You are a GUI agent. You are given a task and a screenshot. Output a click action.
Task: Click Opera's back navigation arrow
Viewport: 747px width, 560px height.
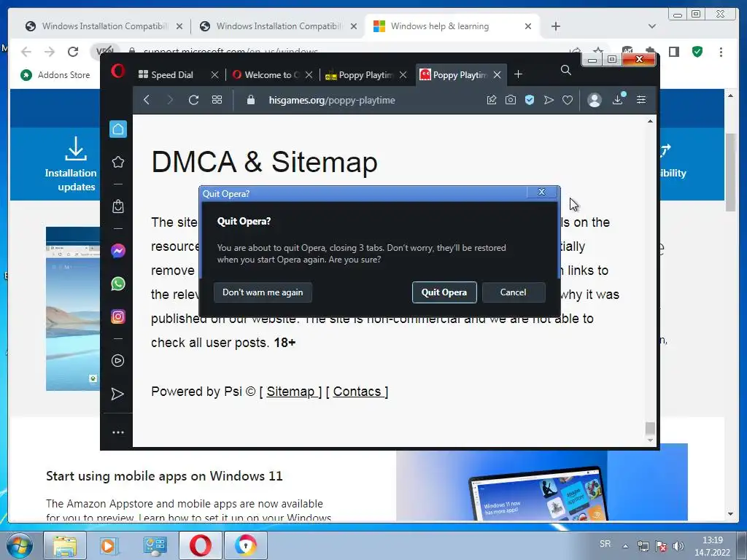(147, 99)
